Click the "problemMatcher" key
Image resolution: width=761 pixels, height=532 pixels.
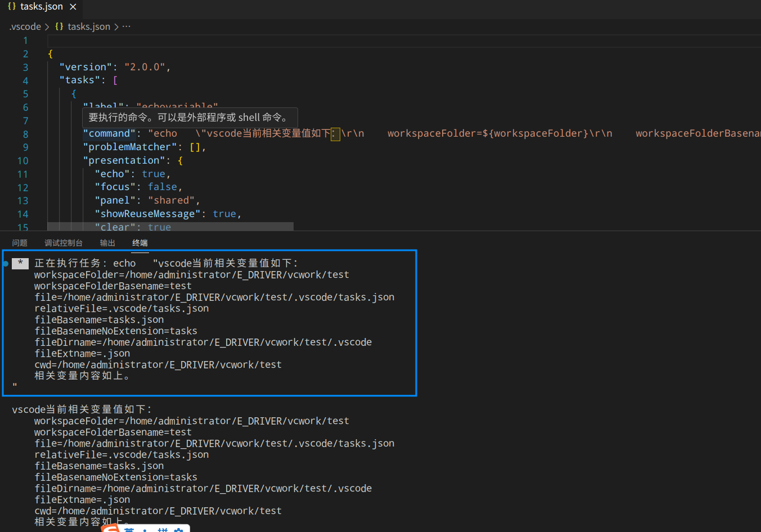(x=130, y=147)
